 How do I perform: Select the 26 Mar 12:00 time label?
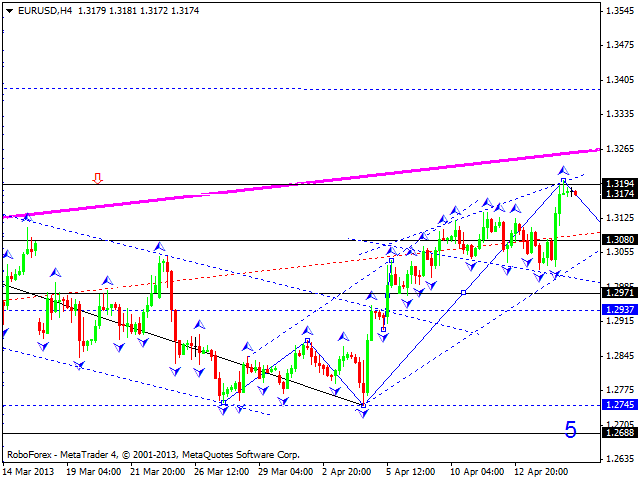[221, 470]
